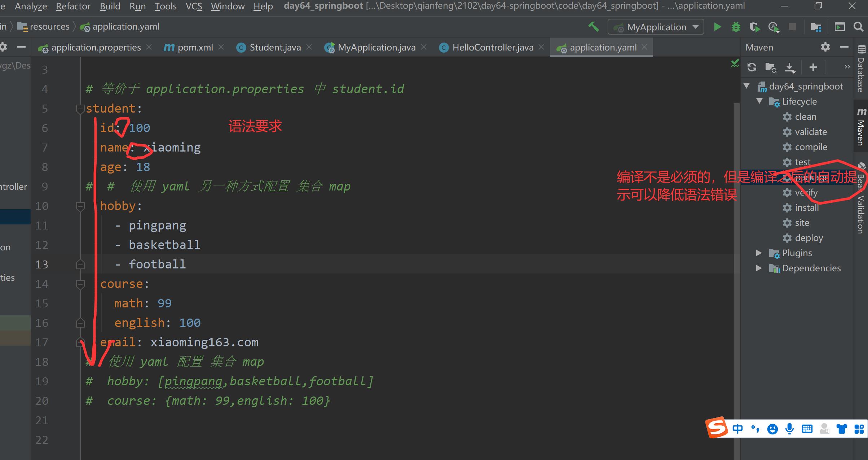Open the Database side tool window

click(x=861, y=69)
